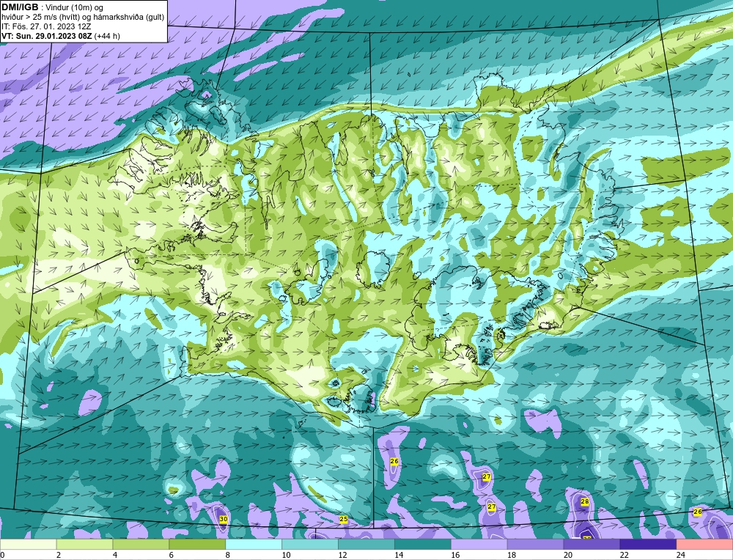Click the legend scale number 0

pos(2,555)
